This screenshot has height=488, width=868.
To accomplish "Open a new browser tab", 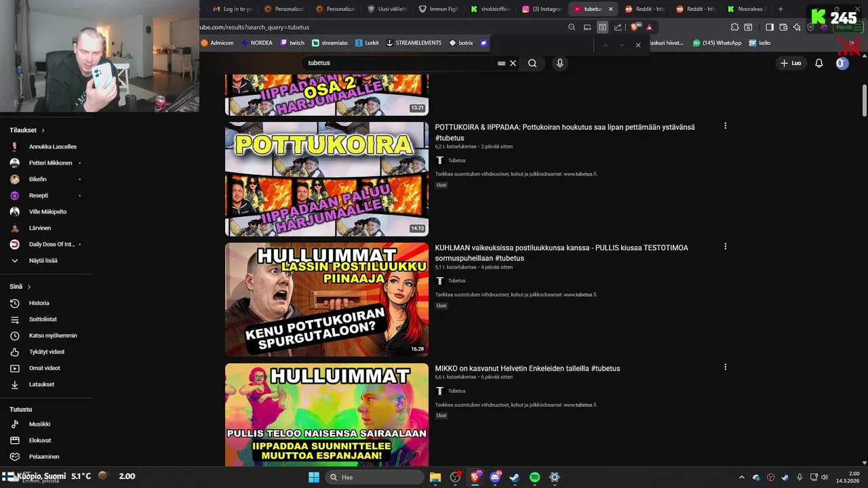I will pos(781,9).
